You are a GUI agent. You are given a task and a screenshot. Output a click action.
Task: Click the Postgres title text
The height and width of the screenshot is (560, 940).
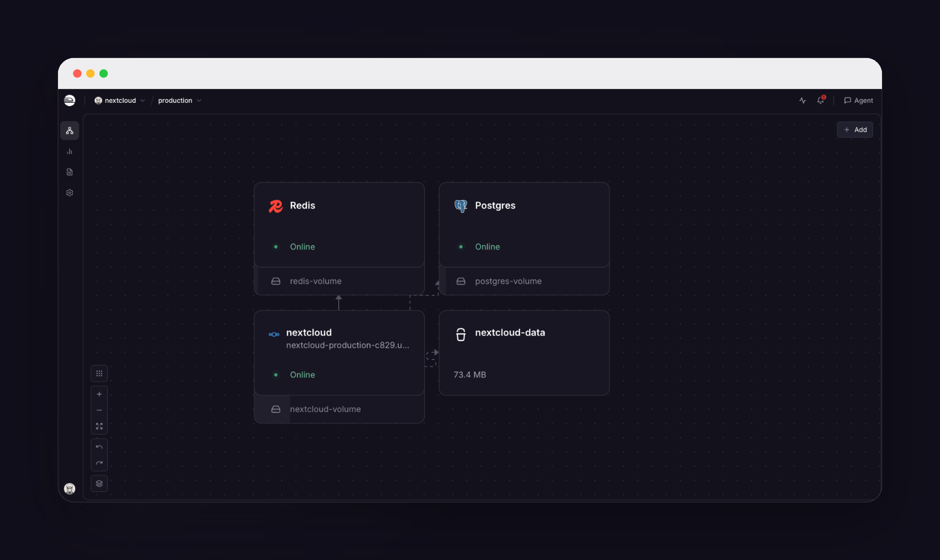[495, 206]
